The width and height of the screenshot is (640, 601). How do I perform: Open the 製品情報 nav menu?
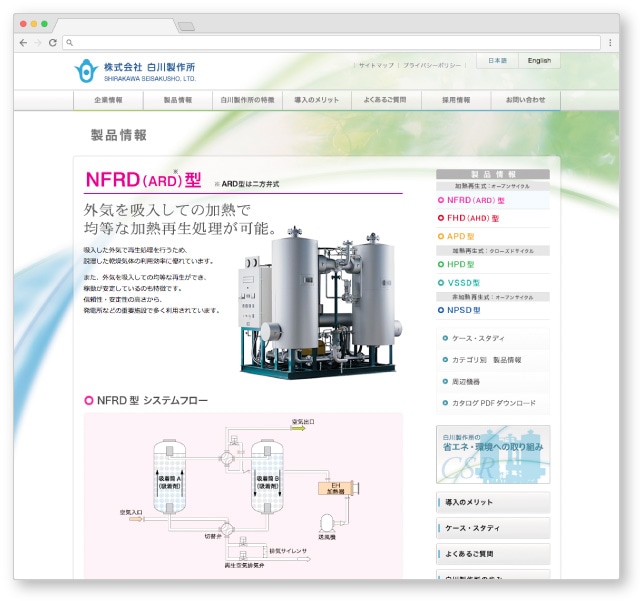178,100
